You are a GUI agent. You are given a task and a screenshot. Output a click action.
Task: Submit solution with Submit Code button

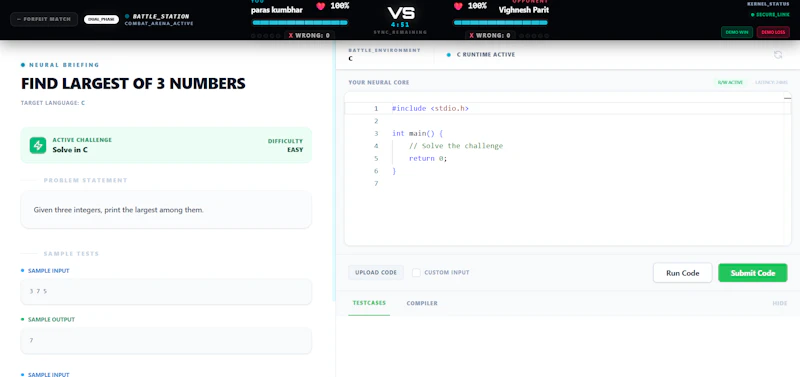(x=753, y=273)
